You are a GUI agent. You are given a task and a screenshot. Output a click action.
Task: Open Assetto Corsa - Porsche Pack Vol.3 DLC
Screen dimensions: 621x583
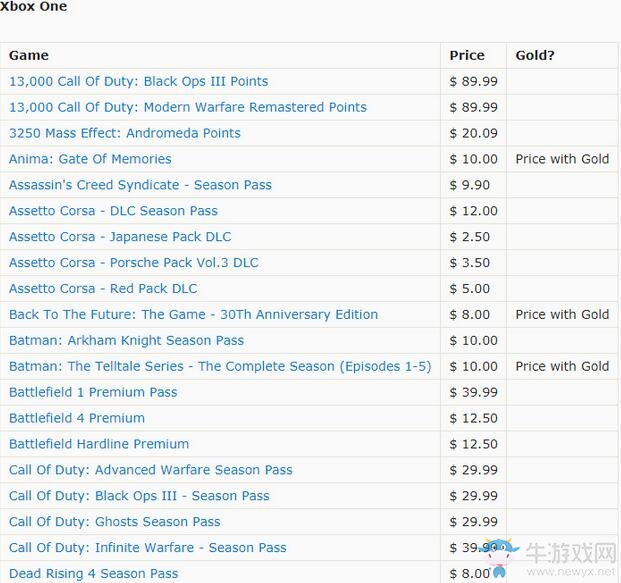coord(134,263)
